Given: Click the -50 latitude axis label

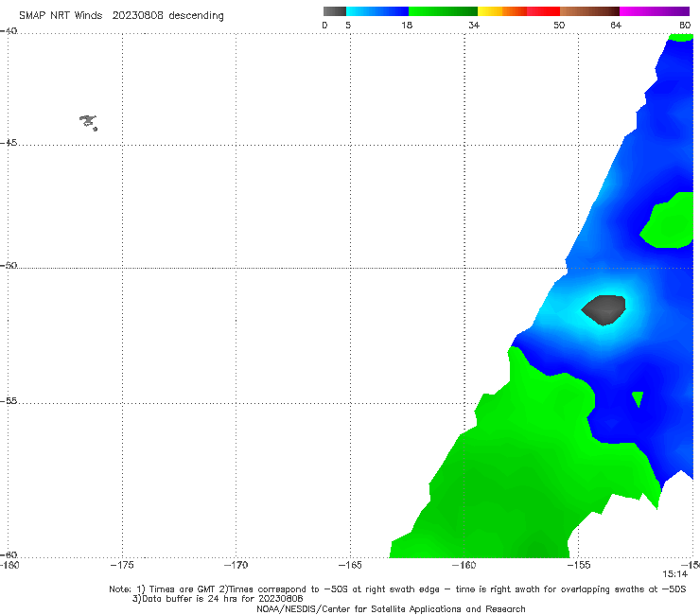Looking at the screenshot, I should pos(9,265).
